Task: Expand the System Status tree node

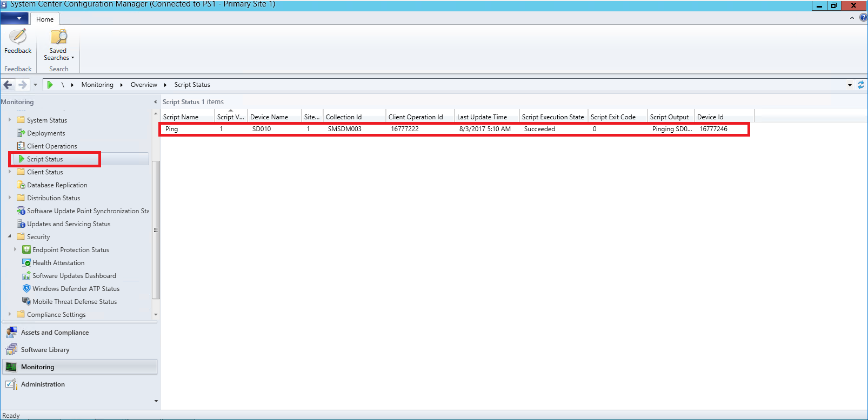Action: tap(10, 120)
